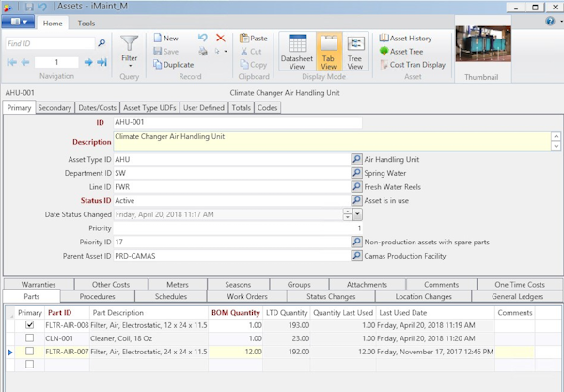Click lookup icon next to Asset Type ID
The image size is (564, 392).
(x=356, y=160)
